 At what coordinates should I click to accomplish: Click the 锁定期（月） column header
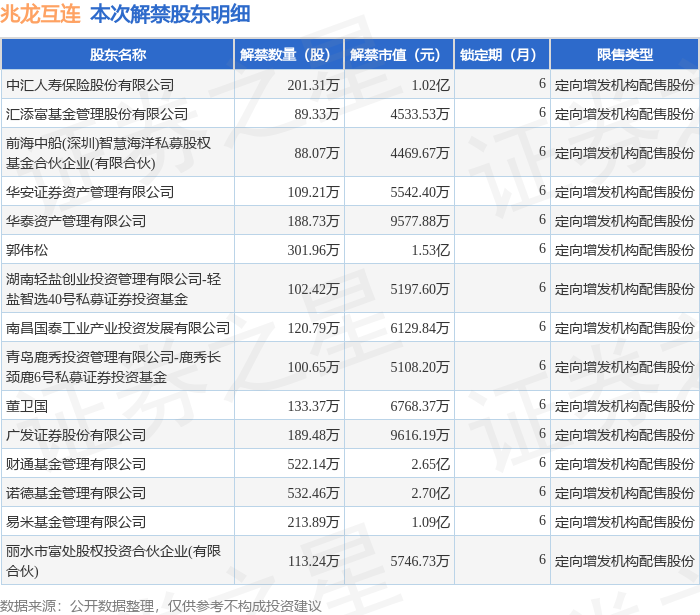pos(502,54)
